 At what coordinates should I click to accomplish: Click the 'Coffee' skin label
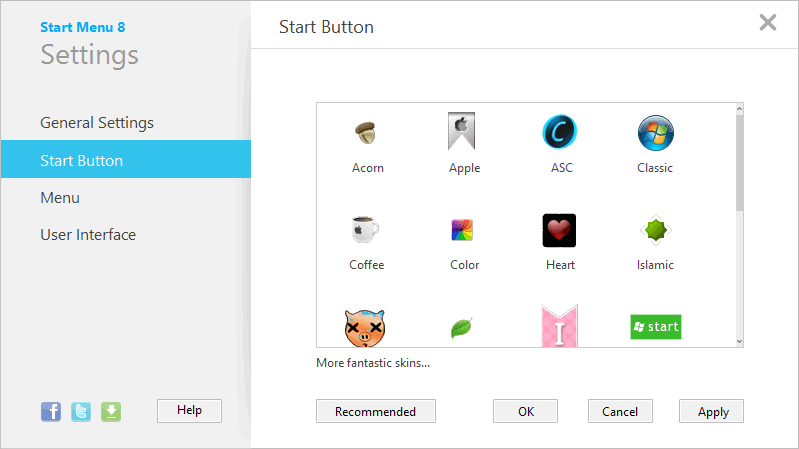pos(366,265)
